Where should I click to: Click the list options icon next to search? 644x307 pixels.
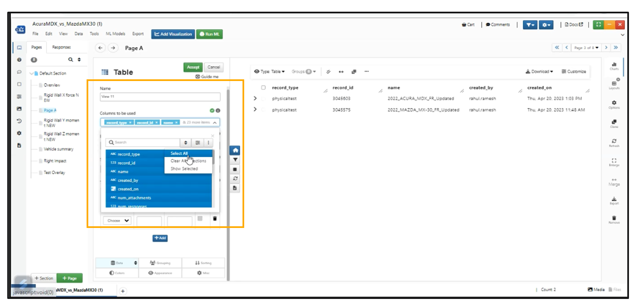tap(198, 143)
